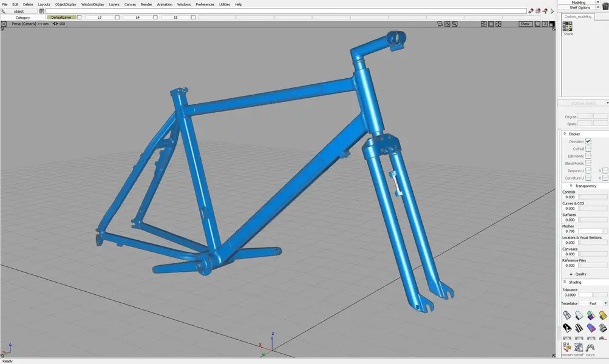Click the Show button in viewport bar
Screen dimensions: 609x364
coord(525,24)
